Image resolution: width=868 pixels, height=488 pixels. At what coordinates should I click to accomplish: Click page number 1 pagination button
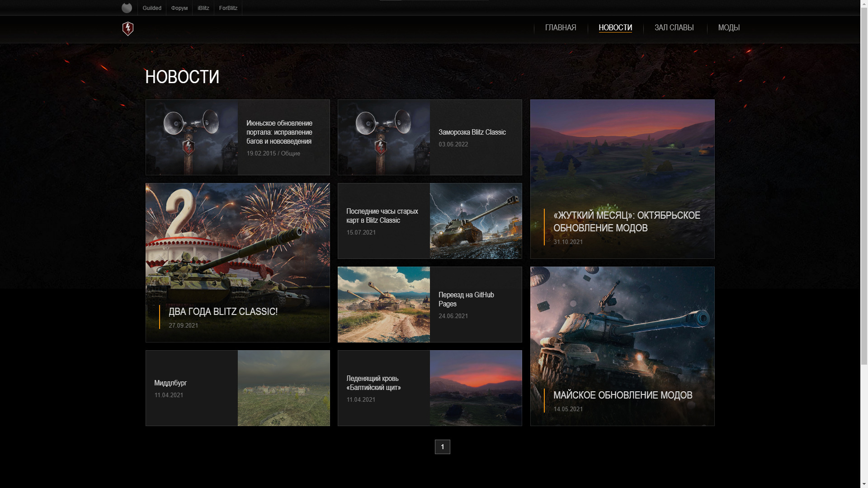pyautogui.click(x=442, y=447)
